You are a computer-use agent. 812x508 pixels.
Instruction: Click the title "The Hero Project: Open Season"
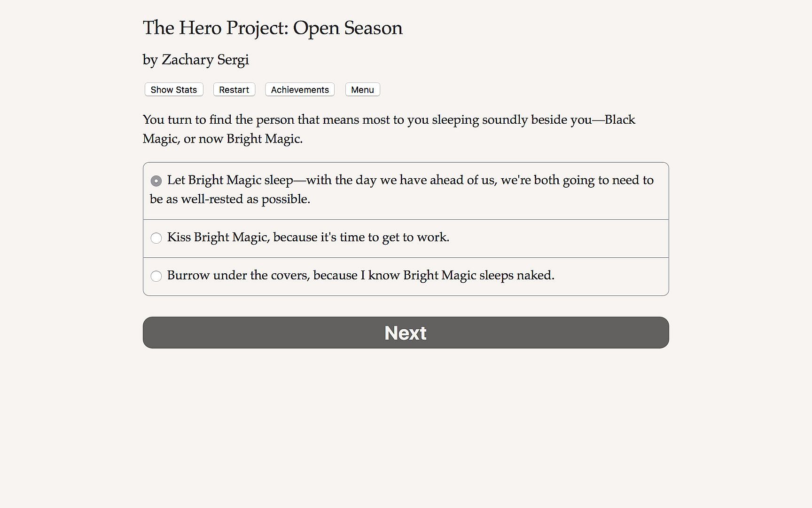click(x=272, y=28)
